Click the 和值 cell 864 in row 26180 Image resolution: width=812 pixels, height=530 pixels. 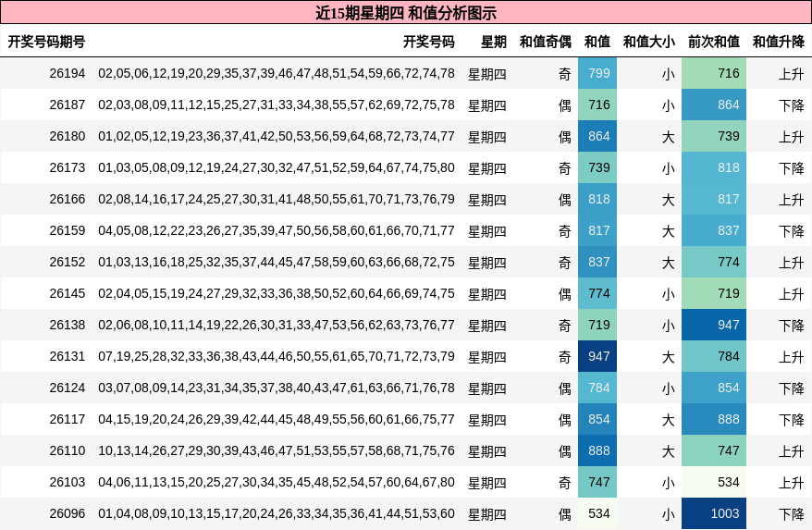(597, 136)
